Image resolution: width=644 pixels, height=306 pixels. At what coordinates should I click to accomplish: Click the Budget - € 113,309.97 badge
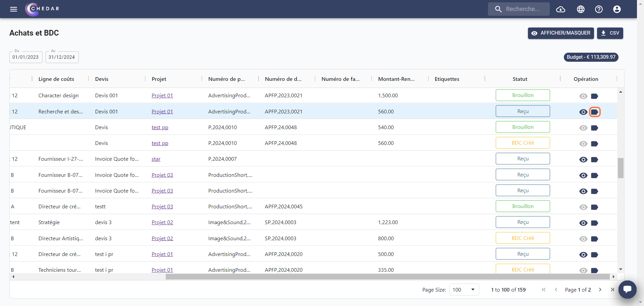point(591,57)
